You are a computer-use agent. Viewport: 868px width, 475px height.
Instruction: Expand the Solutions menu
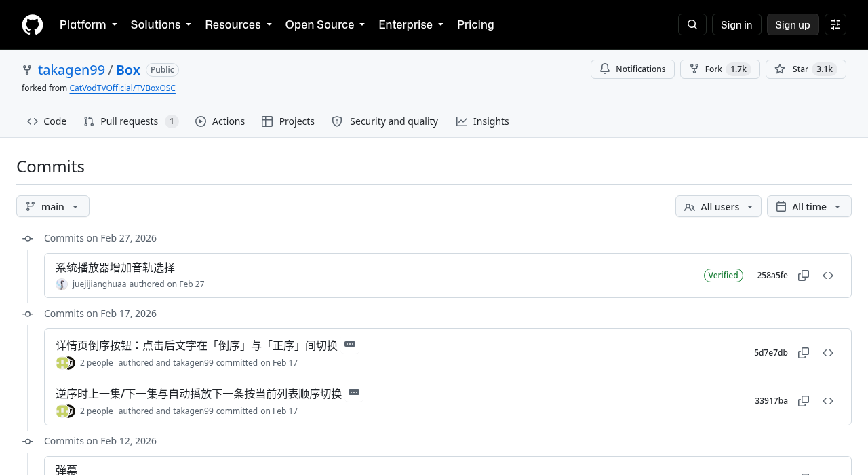161,24
